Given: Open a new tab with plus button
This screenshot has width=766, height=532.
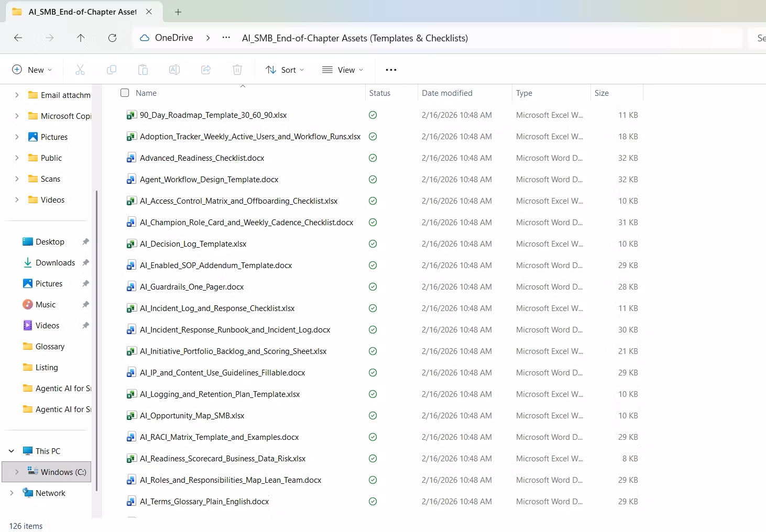Looking at the screenshot, I should point(178,12).
